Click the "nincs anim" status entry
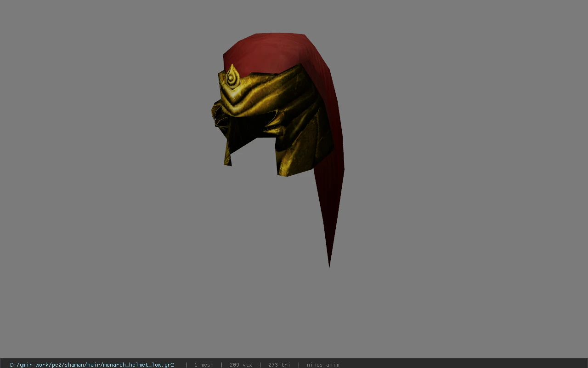The image size is (588, 368). coord(323,365)
